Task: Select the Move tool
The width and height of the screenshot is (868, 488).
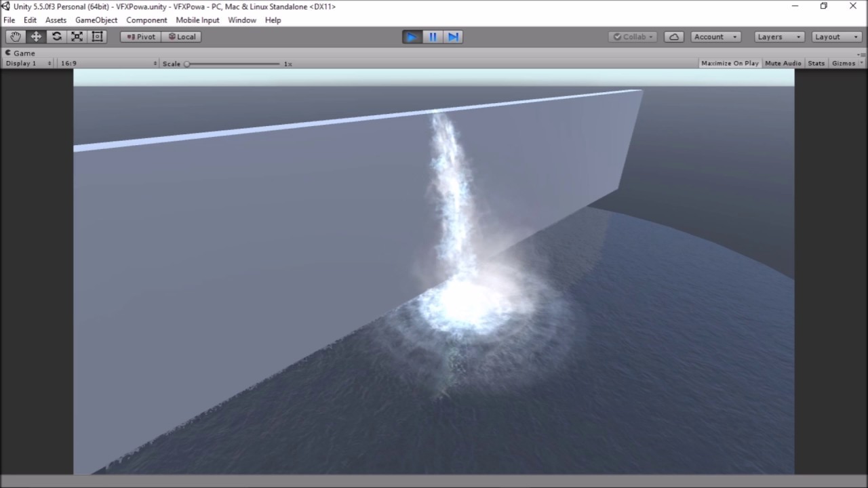Action: [36, 37]
